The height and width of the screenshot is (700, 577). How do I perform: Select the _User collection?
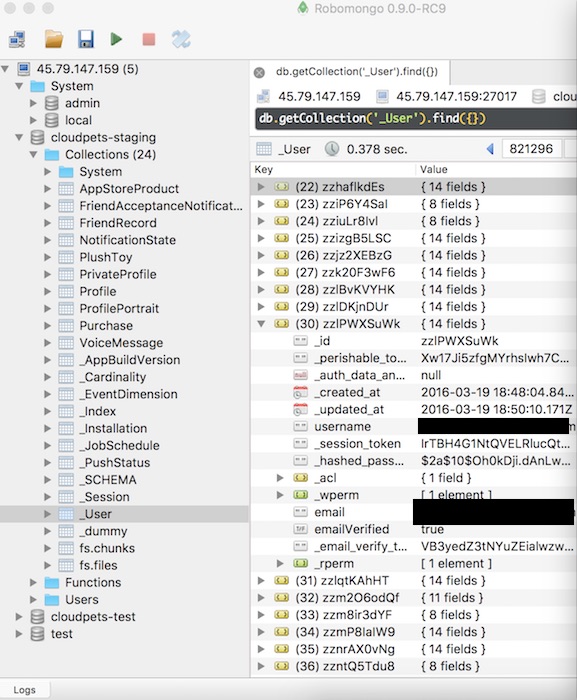pos(96,514)
